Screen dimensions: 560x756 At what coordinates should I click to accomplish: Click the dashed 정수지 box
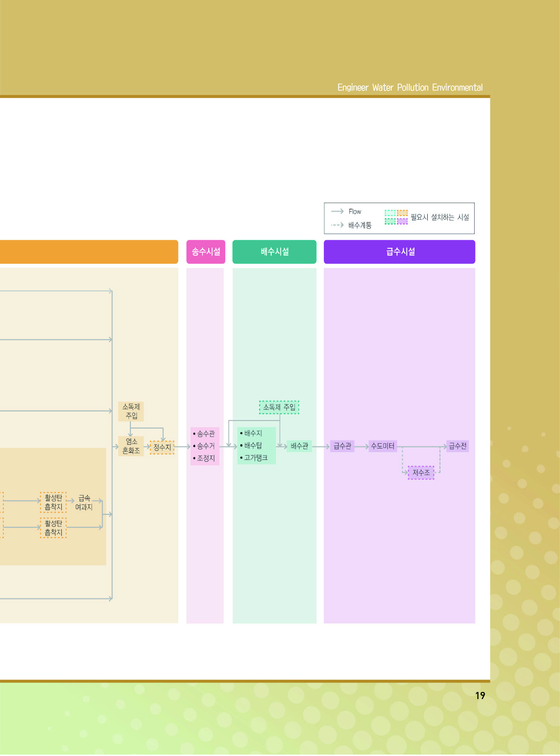pos(162,448)
